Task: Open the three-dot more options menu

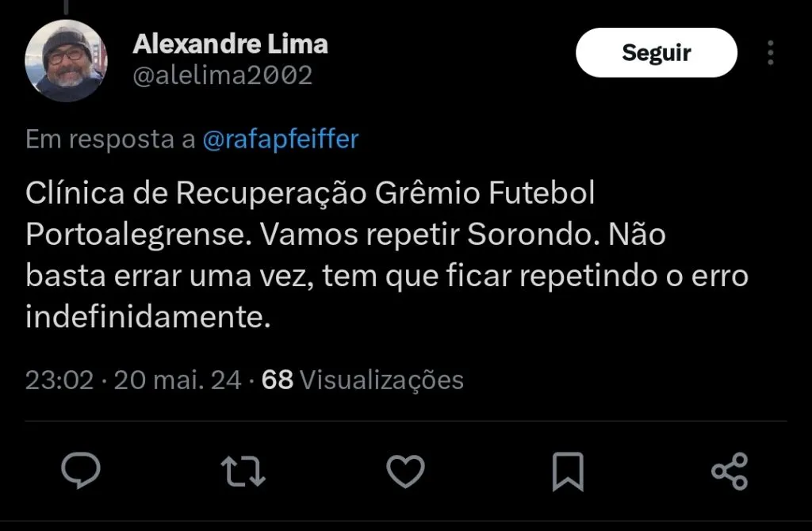Action: click(770, 53)
